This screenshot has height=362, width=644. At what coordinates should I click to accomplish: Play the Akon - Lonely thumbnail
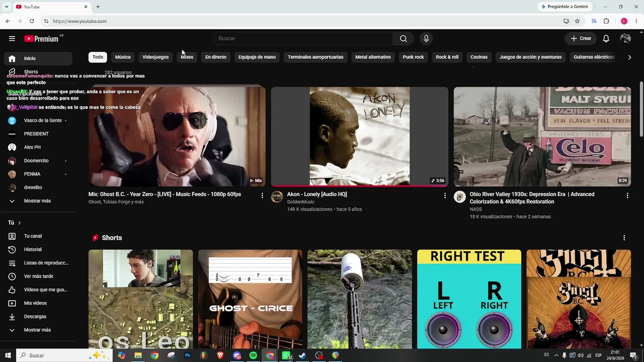point(360,137)
